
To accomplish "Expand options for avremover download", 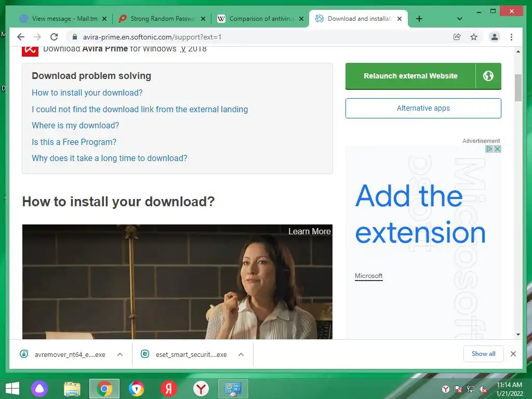I will 120,354.
